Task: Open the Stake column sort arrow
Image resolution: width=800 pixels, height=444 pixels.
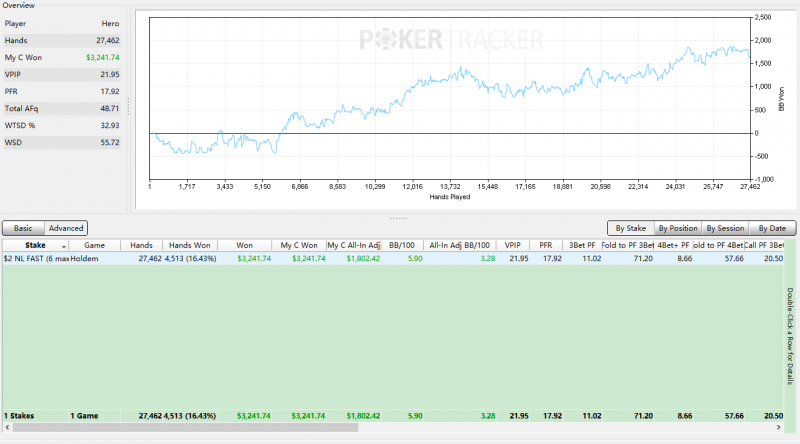Action: click(x=65, y=245)
